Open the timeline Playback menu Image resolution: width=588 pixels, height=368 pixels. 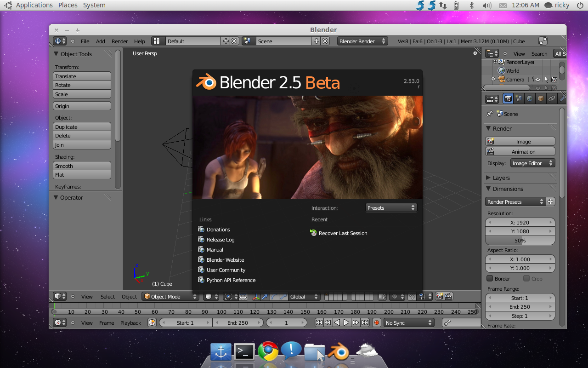pos(130,322)
